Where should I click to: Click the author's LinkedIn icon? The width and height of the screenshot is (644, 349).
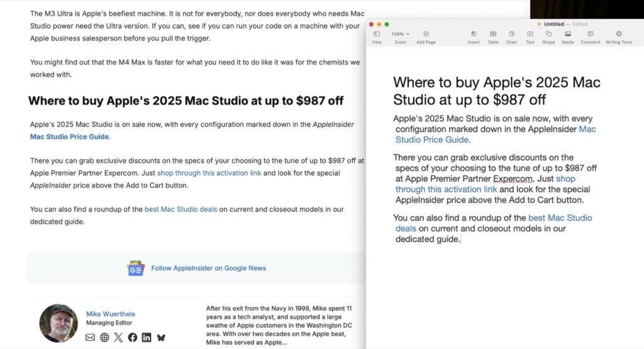147,338
